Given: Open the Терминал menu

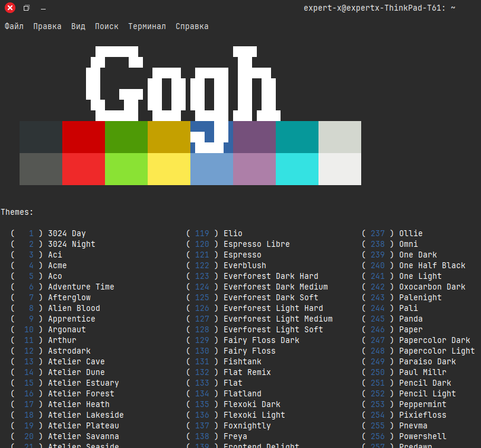Looking at the screenshot, I should tap(147, 26).
